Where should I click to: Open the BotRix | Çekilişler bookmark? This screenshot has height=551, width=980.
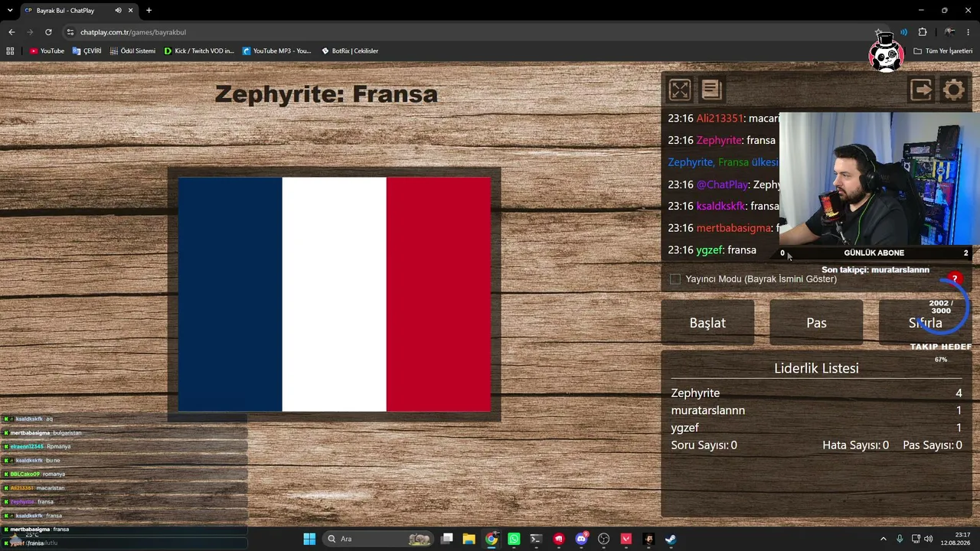350,51
